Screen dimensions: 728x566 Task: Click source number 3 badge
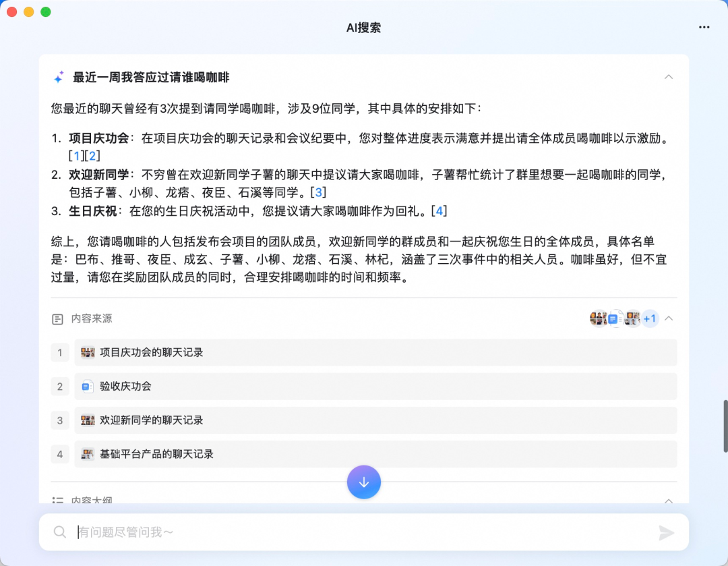(x=60, y=420)
